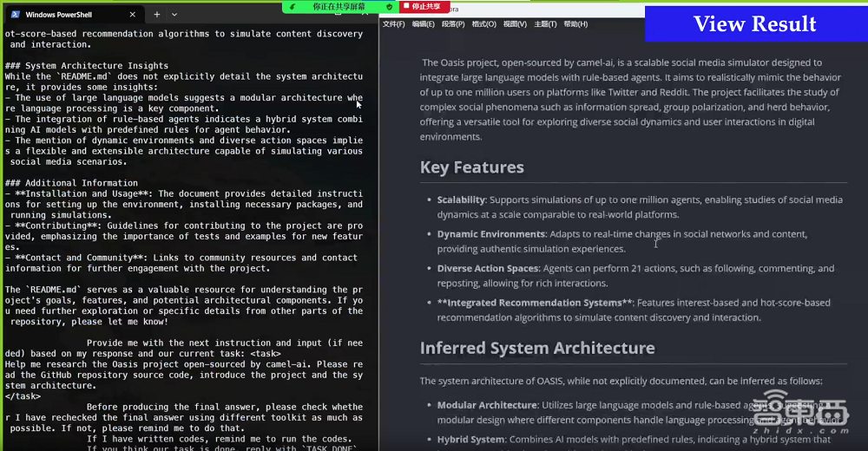Click the View Result banner
The height and width of the screenshot is (451, 868).
click(754, 24)
